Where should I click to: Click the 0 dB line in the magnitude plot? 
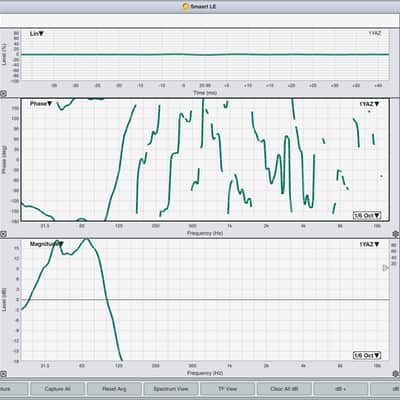(205, 300)
